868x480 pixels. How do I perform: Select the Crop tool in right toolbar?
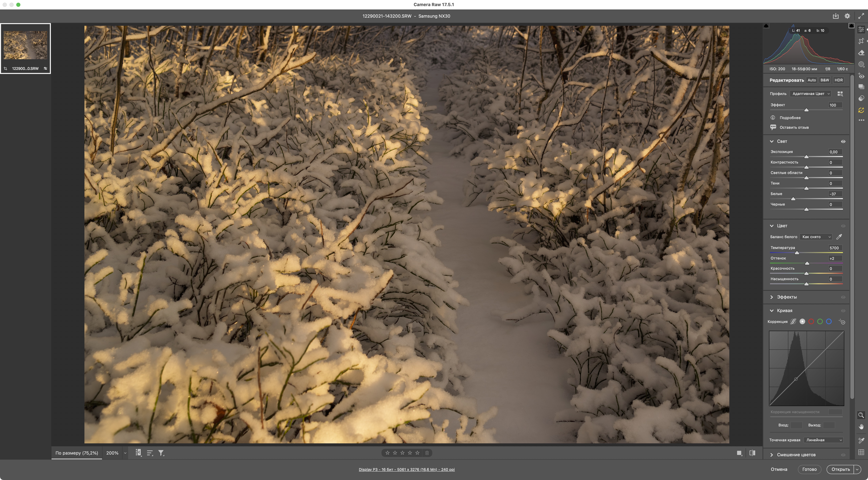861,41
